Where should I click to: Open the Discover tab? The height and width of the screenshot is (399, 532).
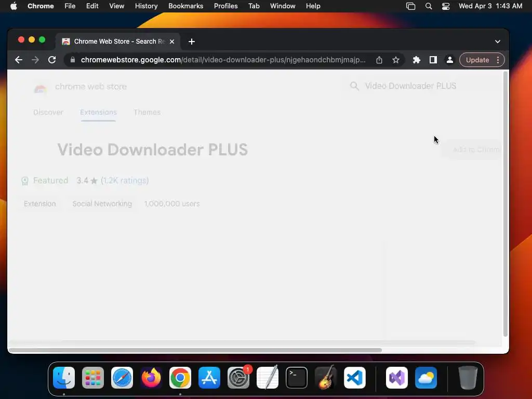tap(48, 112)
